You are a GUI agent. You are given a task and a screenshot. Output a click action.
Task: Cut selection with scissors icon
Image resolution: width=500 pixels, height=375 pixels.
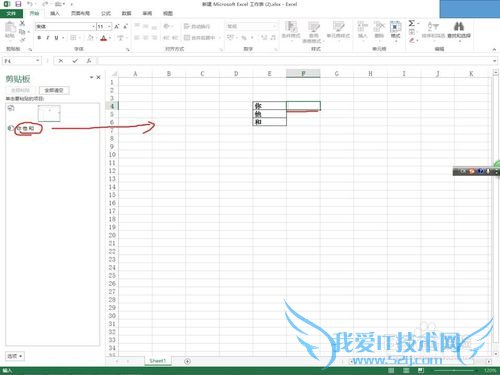pos(22,23)
